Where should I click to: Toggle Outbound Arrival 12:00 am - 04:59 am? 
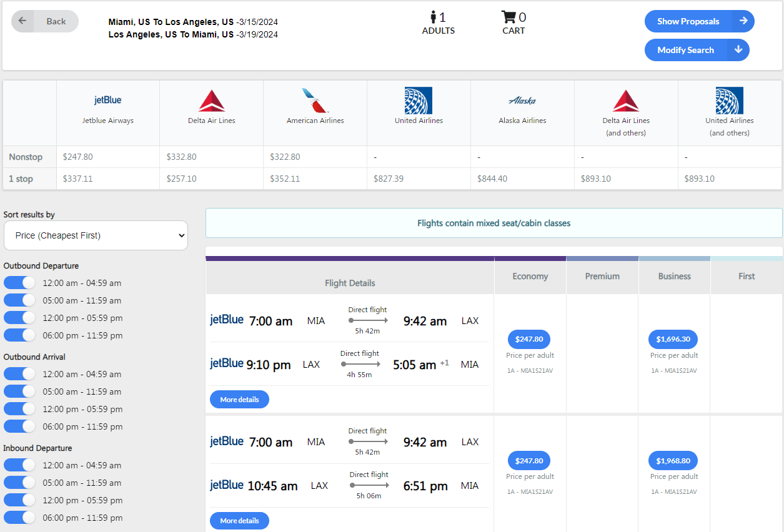click(x=20, y=374)
